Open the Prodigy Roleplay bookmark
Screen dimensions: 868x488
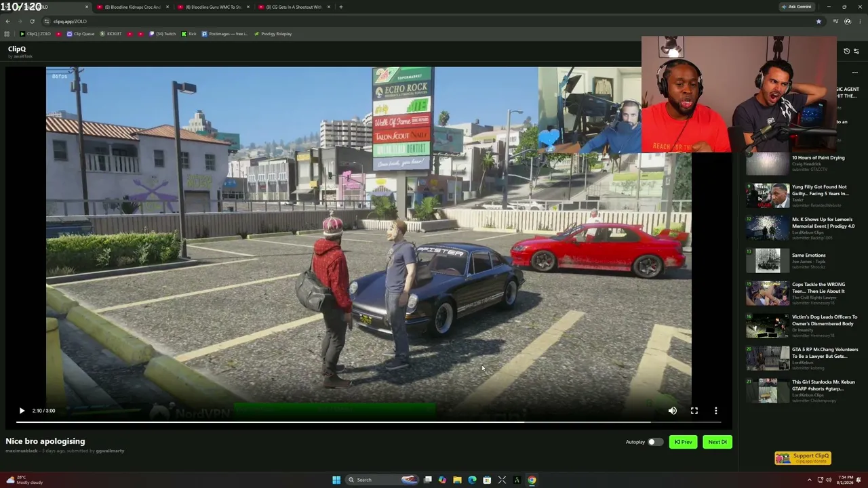[273, 34]
